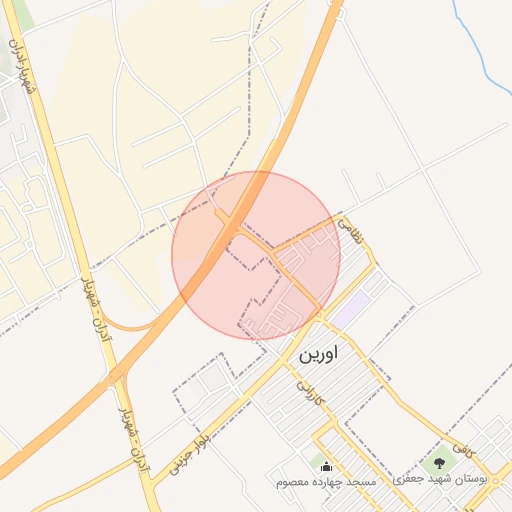The height and width of the screenshot is (512, 512).
Task: Click the green strip at top-left corner
Action: point(23,13)
